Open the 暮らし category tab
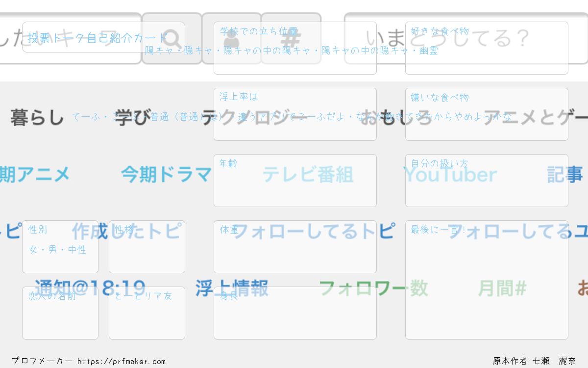Viewport: 588px width, 368px height. pos(37,118)
